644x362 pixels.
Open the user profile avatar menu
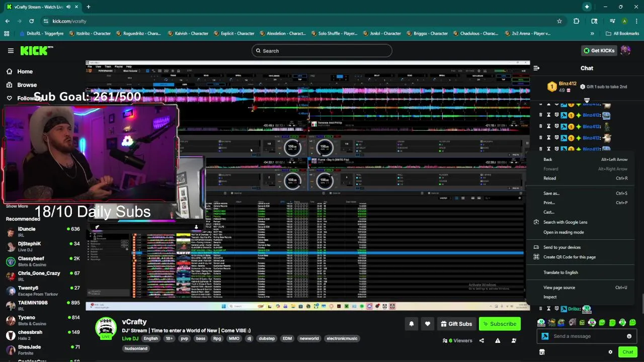(x=625, y=50)
